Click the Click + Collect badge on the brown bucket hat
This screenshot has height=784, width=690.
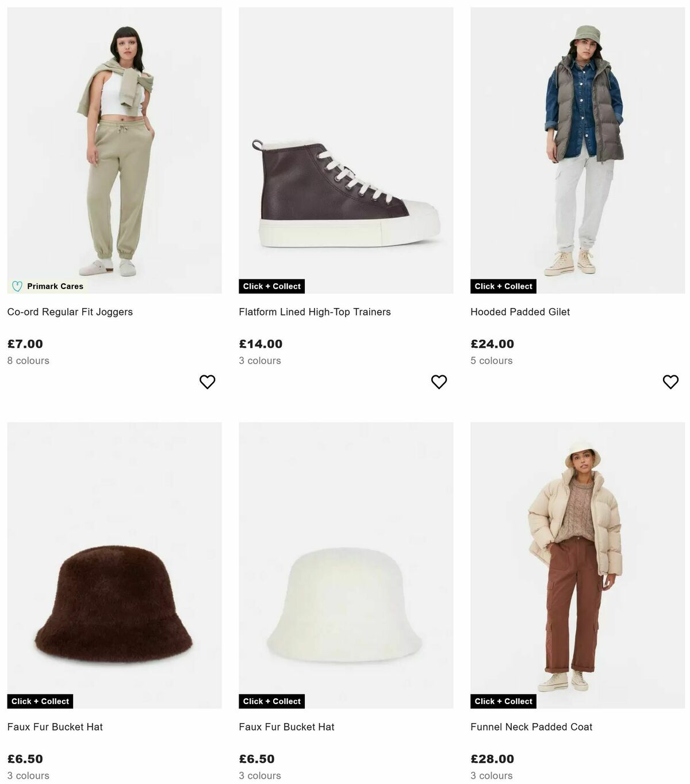[40, 701]
